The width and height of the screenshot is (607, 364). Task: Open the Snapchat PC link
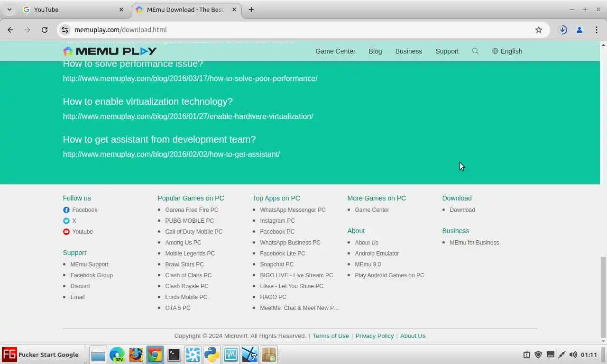click(x=276, y=264)
